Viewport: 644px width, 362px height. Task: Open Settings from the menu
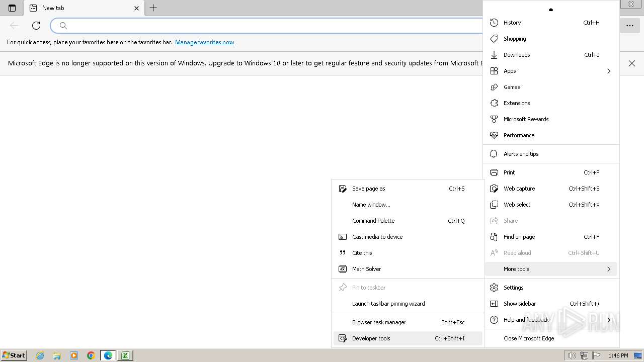pyautogui.click(x=551, y=288)
